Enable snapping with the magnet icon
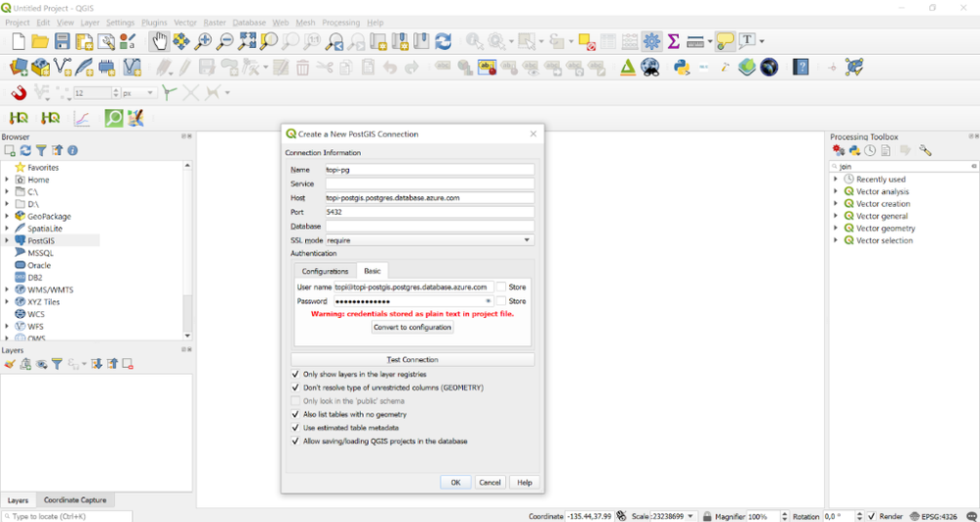Screen dimensions: 980x522 [20, 93]
